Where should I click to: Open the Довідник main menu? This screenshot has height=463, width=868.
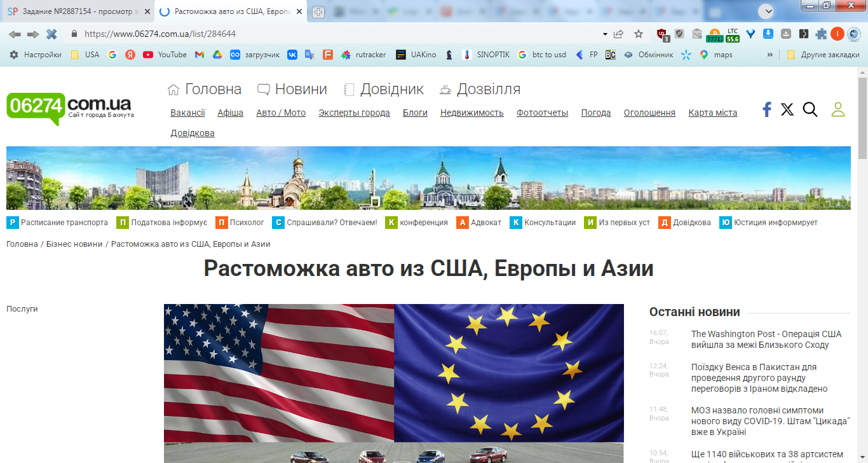383,89
